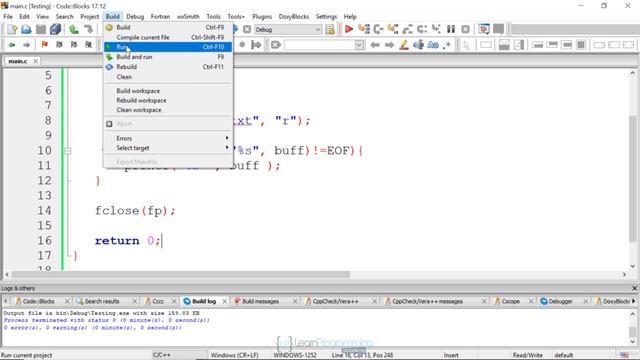This screenshot has height=360, width=640.
Task: Click the Break debugger pause icon
Action: point(451,29)
